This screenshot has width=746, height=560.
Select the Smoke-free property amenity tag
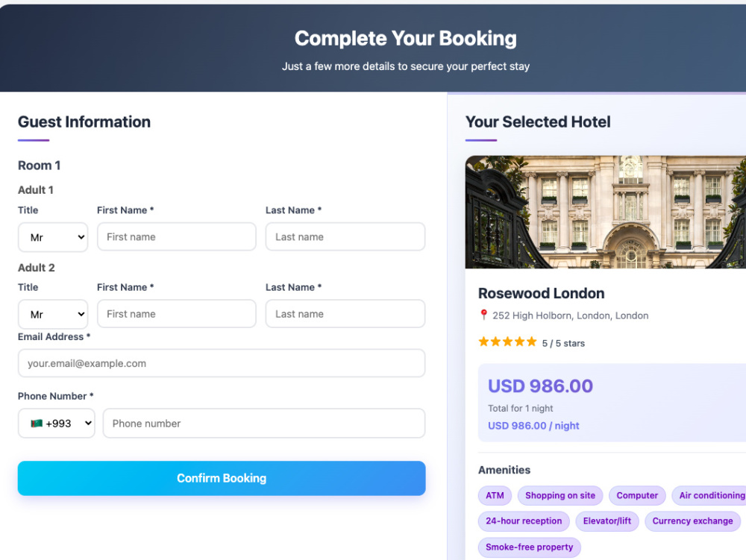[529, 547]
